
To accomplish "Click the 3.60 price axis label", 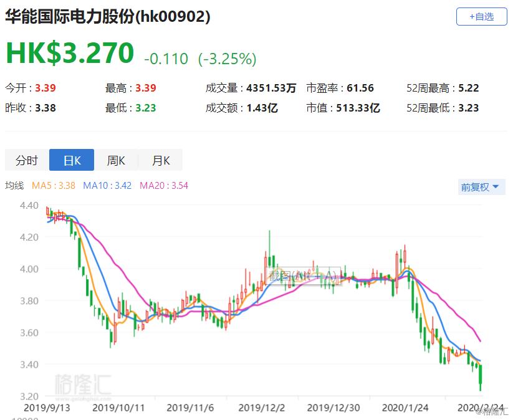I will click(29, 333).
